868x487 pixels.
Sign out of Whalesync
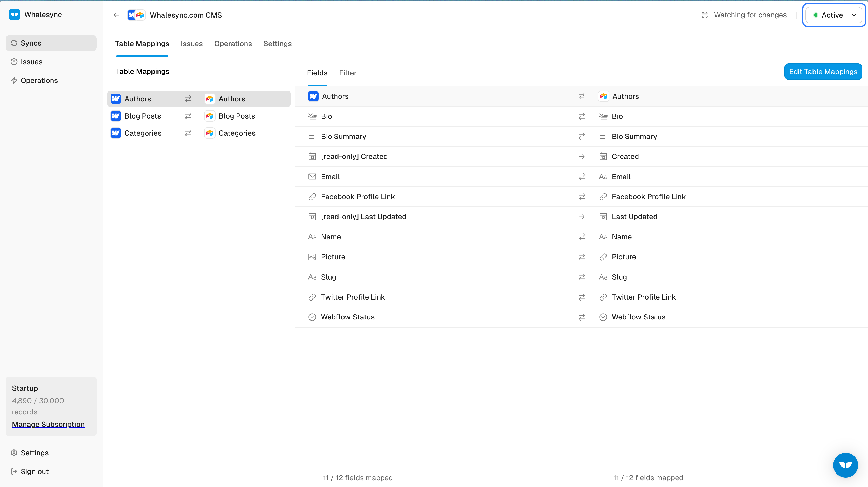click(30, 471)
